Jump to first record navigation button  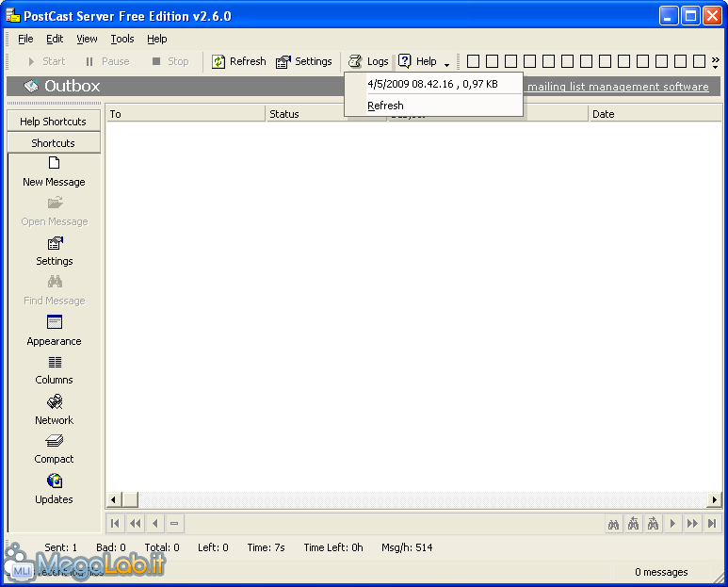[x=115, y=524]
